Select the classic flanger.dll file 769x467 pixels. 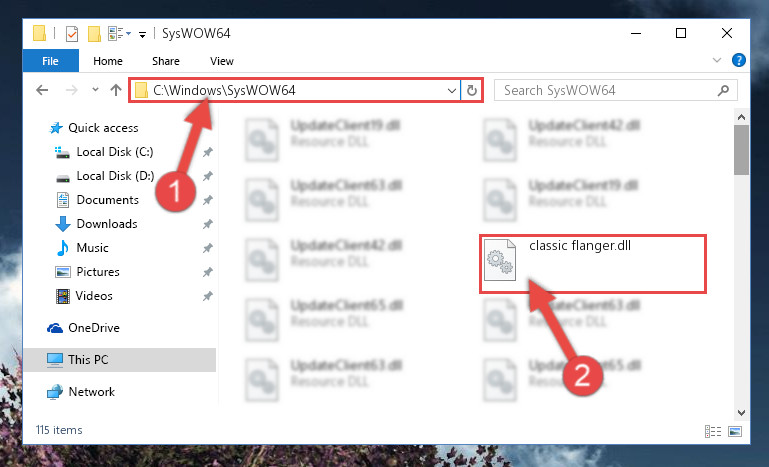[x=593, y=264]
